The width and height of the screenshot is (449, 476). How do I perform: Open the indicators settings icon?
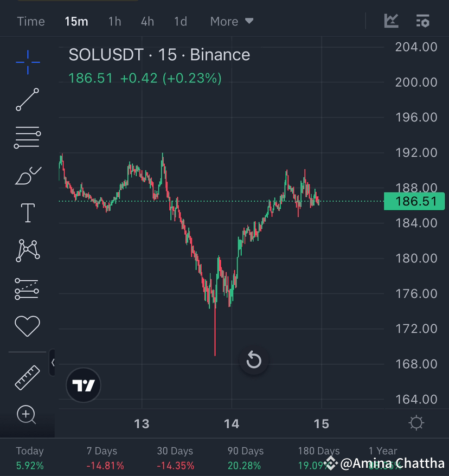[422, 21]
